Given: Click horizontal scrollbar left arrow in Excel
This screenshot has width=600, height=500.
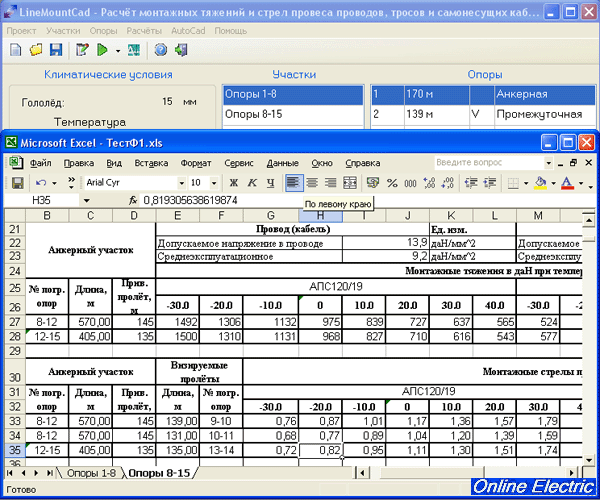Looking at the screenshot, I should pos(362,474).
